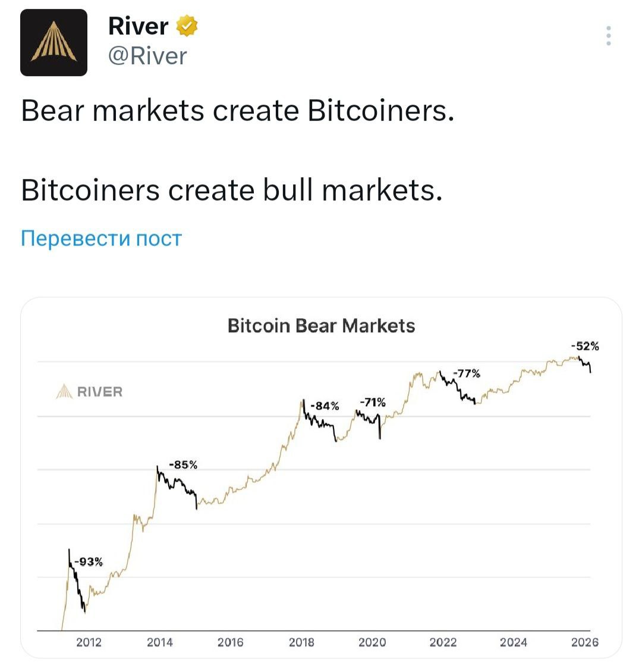Expand the post options via the vertical dots
This screenshot has width=642, height=672.
(608, 37)
